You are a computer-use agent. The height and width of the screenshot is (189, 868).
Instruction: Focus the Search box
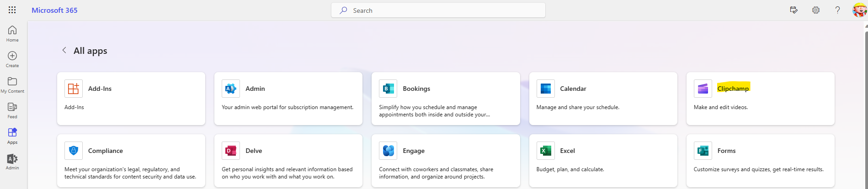click(x=438, y=10)
